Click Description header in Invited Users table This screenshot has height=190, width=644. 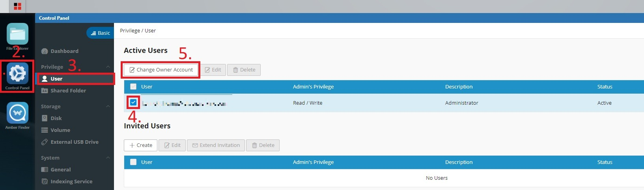tap(459, 162)
